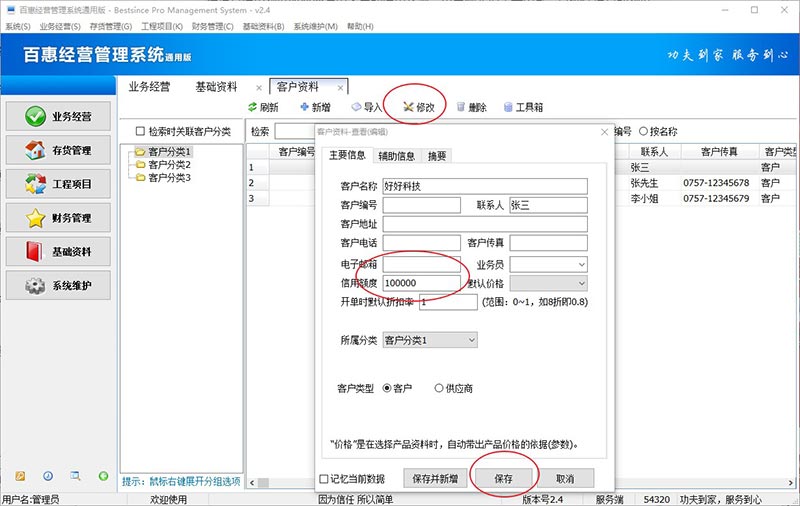Switch to the 基础资料 page tab

click(x=216, y=87)
